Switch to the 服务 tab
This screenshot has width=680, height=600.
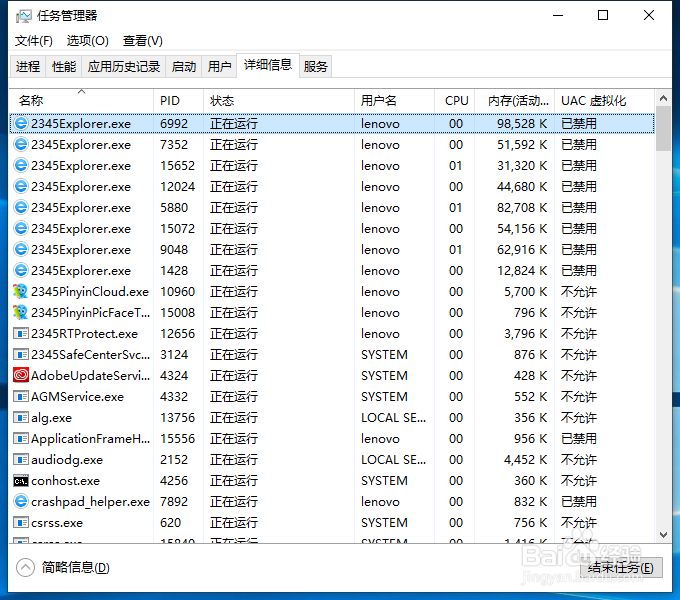point(315,66)
